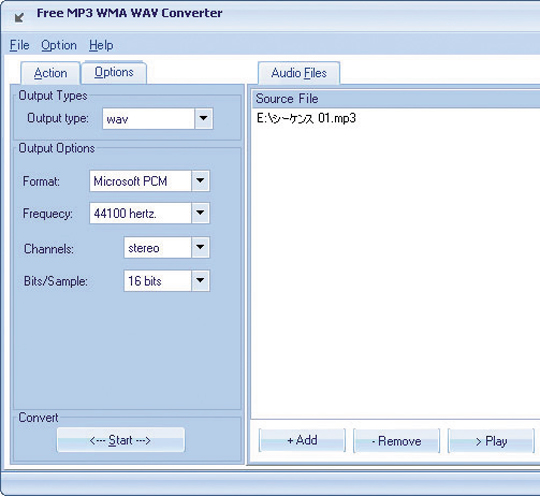Expand the Bits/Sample dropdown arrow
This screenshot has width=540, height=496.
tap(200, 281)
